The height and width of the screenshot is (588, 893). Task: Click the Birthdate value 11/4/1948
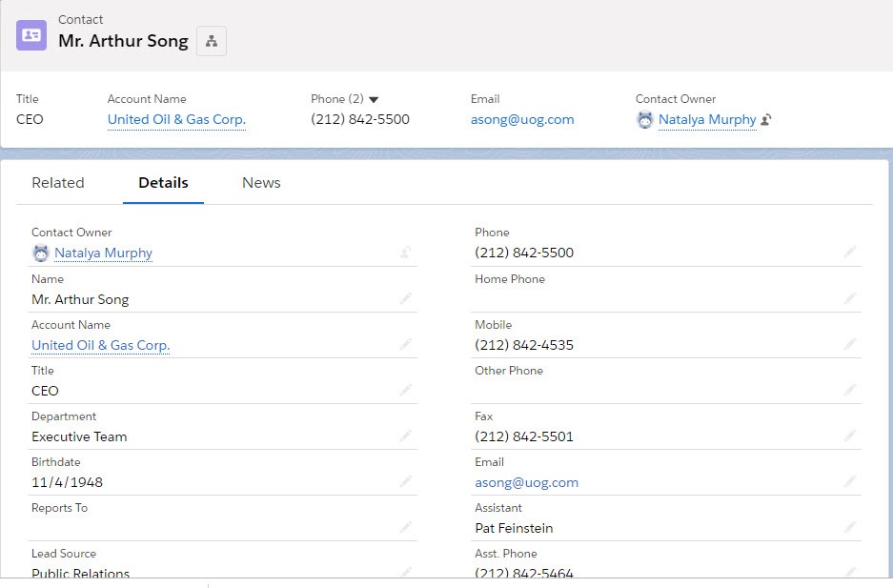[68, 483]
